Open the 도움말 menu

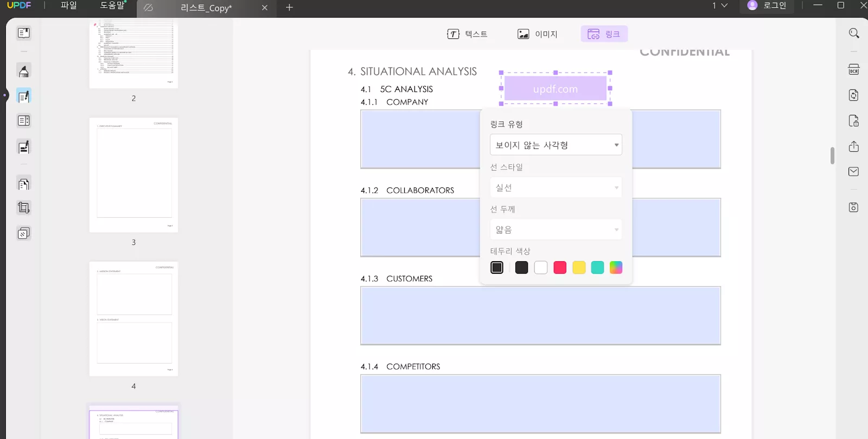tap(112, 5)
